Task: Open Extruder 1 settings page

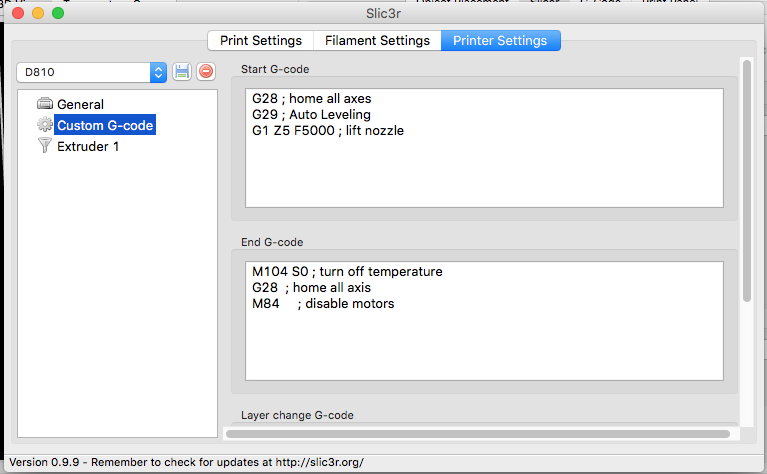Action: click(88, 146)
